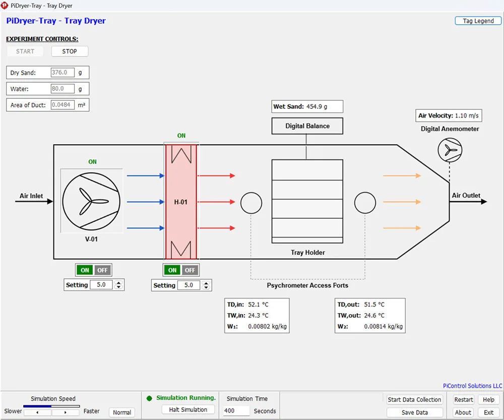Open Help
The width and height of the screenshot is (504, 420).
(488, 400)
